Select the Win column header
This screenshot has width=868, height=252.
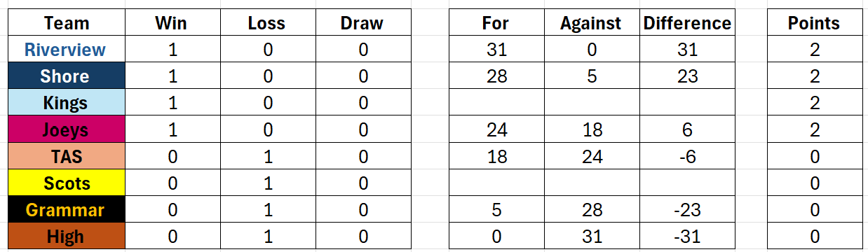(172, 23)
